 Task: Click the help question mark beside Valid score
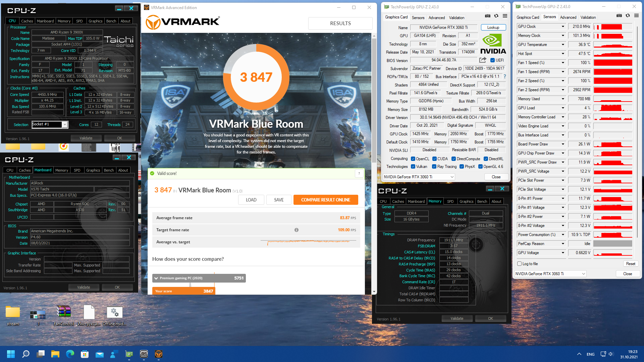[x=359, y=173]
